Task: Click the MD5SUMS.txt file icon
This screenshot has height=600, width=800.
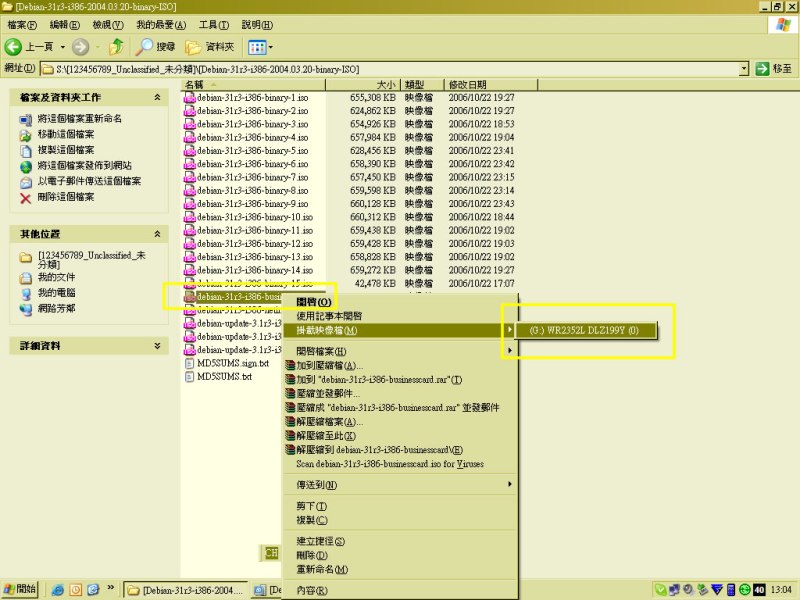Action: [x=189, y=377]
